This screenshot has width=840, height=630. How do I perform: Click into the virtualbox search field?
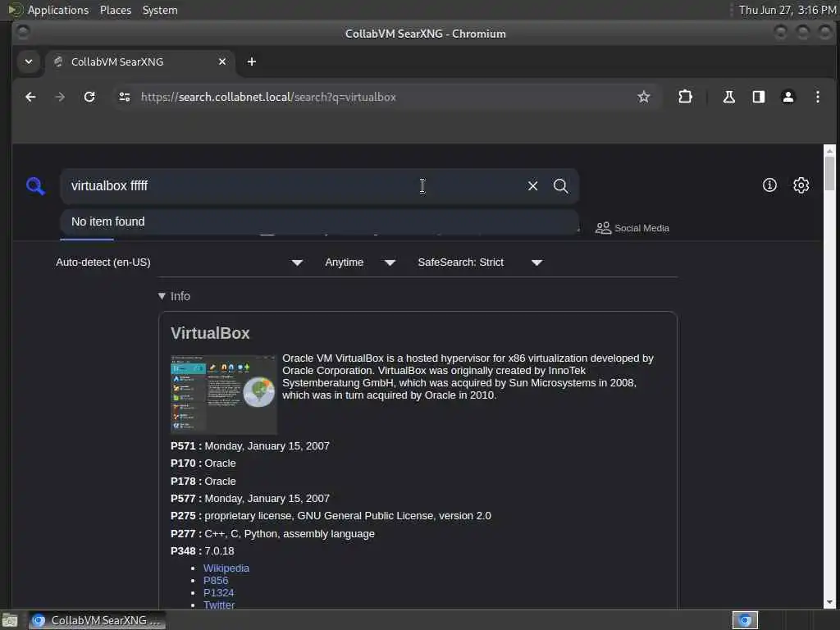pyautogui.click(x=292, y=186)
